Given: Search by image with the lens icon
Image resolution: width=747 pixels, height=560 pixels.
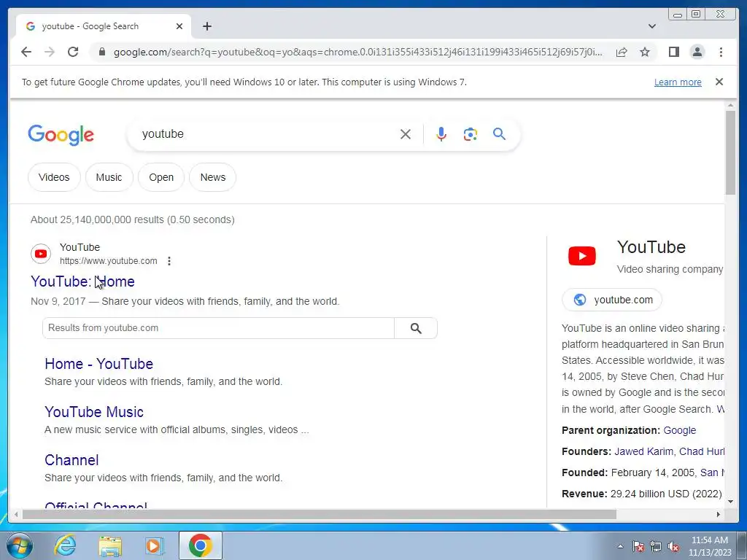Looking at the screenshot, I should tap(471, 134).
